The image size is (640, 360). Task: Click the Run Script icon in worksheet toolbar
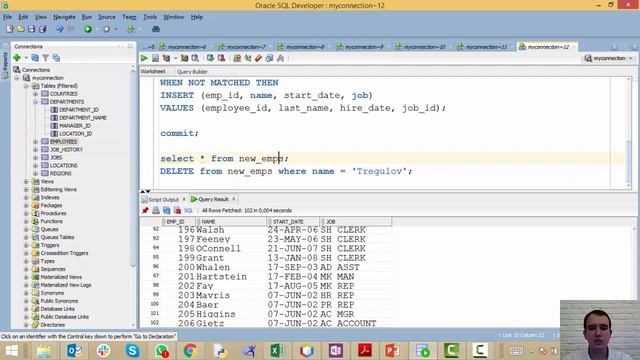point(156,58)
